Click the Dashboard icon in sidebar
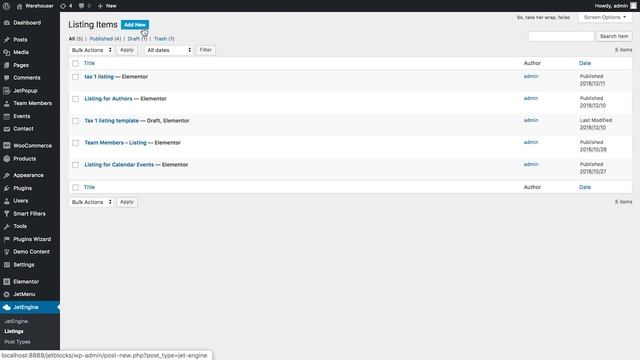 [7, 23]
